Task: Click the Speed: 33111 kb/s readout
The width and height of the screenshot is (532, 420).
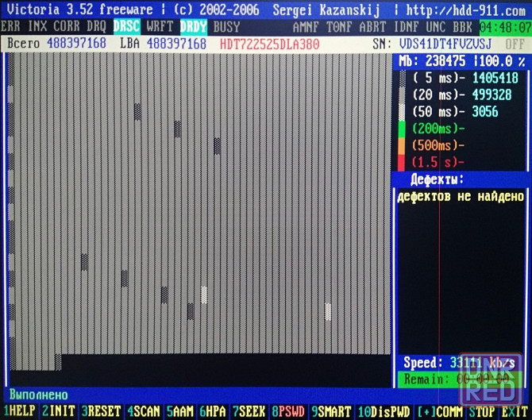Action: pyautogui.click(x=460, y=363)
